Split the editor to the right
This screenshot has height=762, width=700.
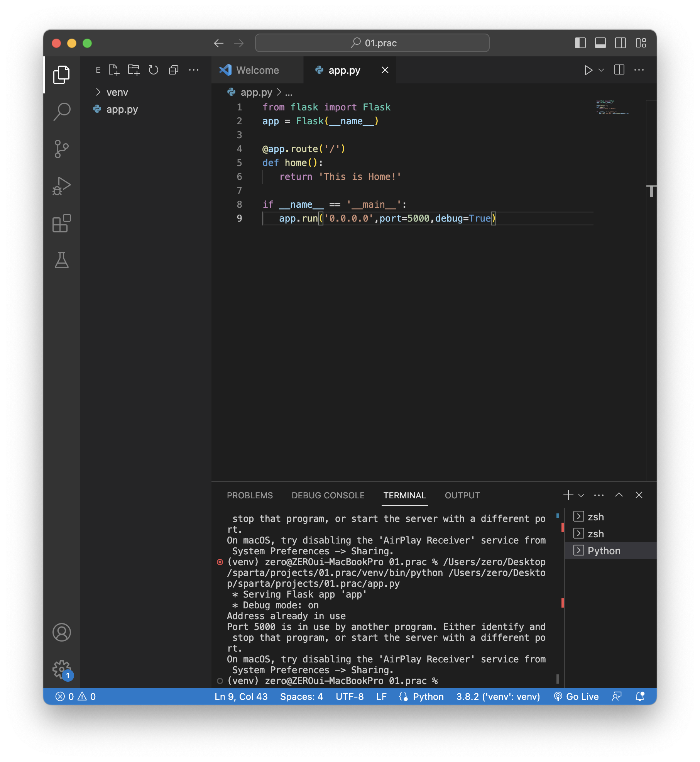coord(619,70)
